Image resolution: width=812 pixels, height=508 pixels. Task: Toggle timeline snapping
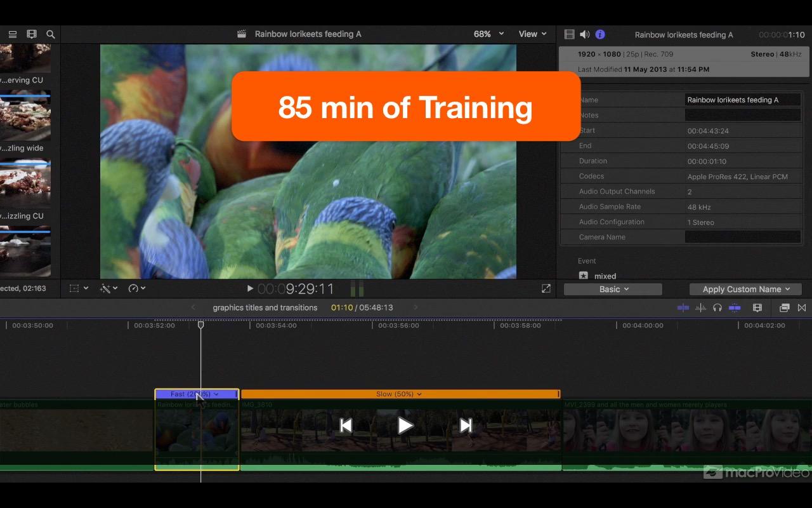point(735,307)
